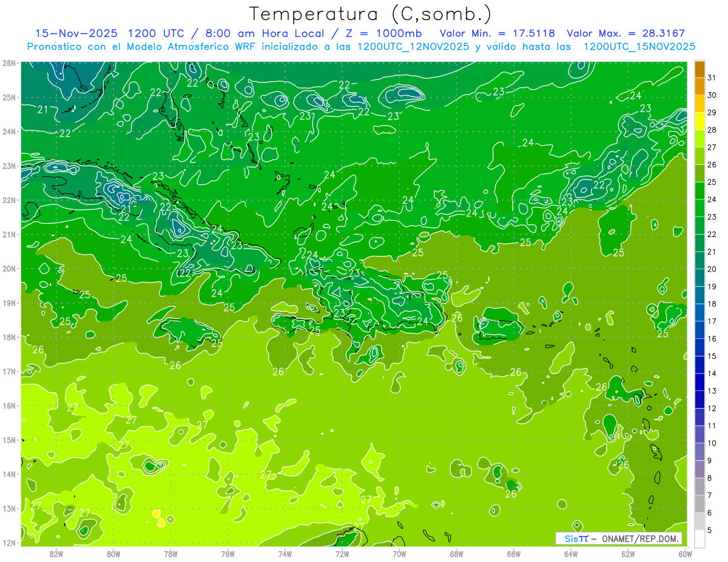Click the "18N" latitude axis label
Screen dimensions: 728x562
8,337
